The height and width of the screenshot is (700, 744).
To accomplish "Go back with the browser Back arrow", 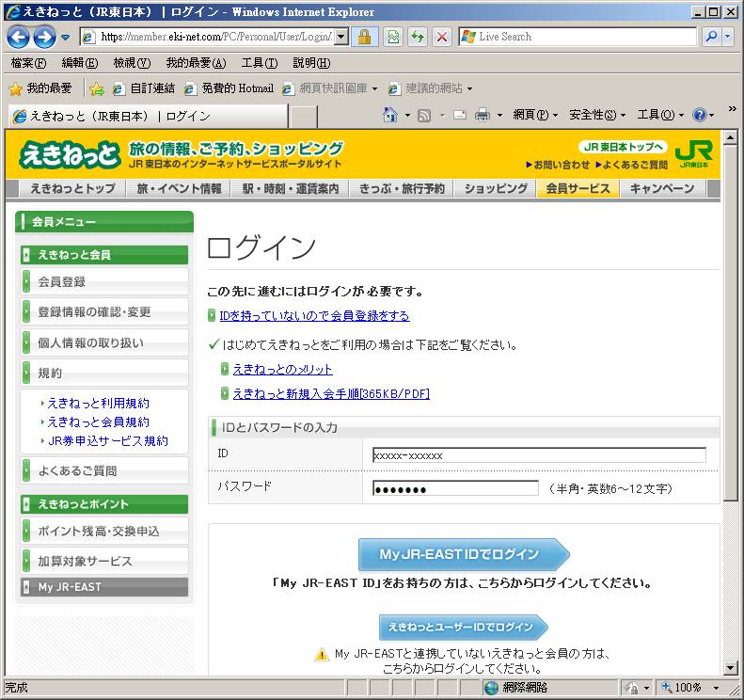I will pos(19,37).
